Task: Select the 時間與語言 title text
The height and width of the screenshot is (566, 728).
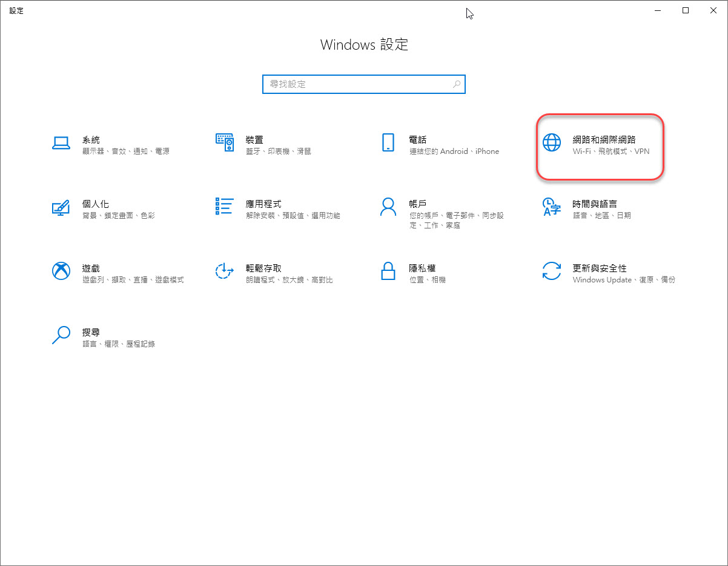Action: click(595, 204)
